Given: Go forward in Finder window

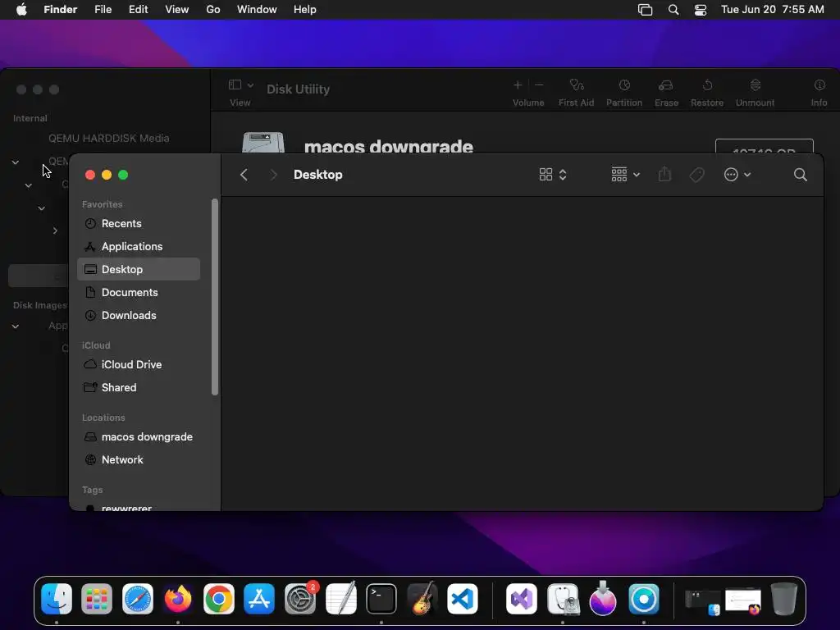Looking at the screenshot, I should click(x=273, y=175).
